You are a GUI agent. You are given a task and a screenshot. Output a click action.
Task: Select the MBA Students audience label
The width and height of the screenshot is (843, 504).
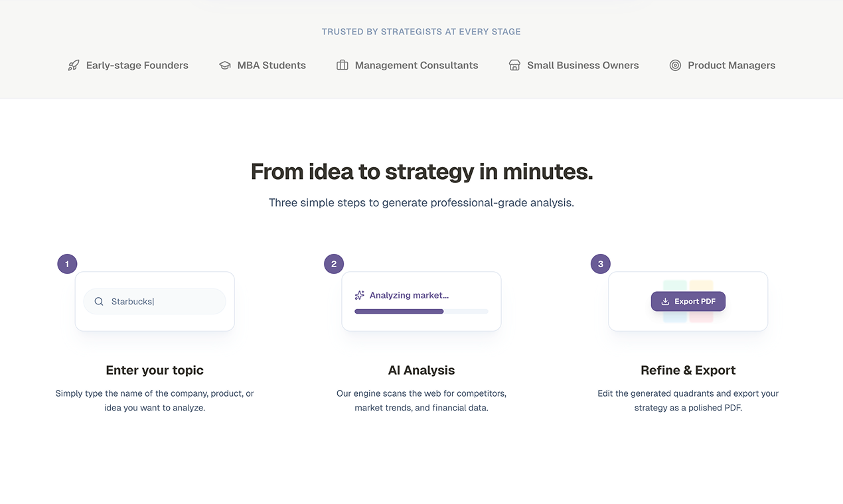[x=271, y=65]
